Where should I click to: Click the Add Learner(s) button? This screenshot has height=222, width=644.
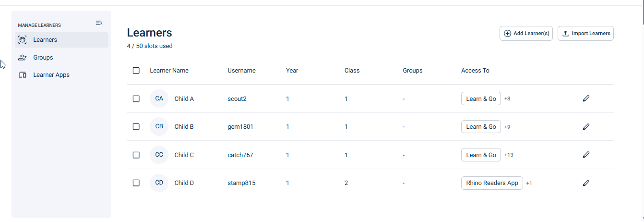[x=526, y=34]
